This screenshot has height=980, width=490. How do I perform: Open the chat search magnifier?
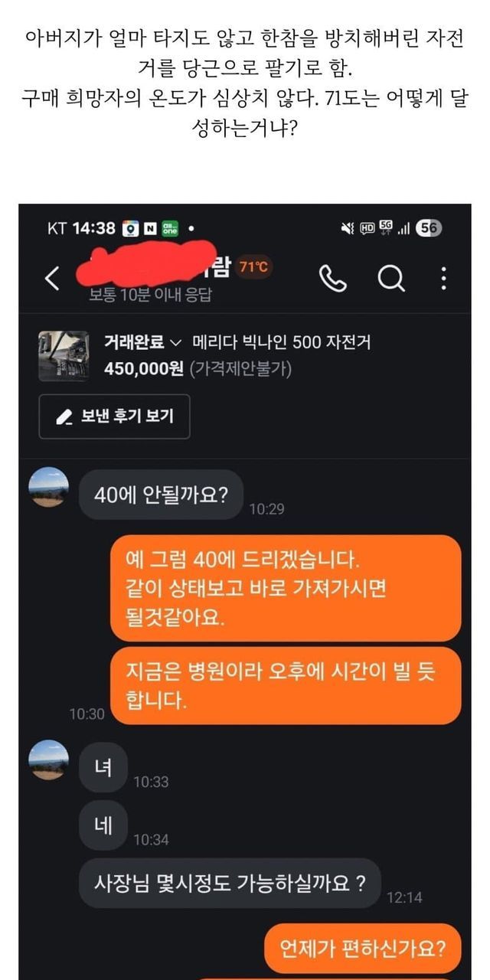click(391, 279)
